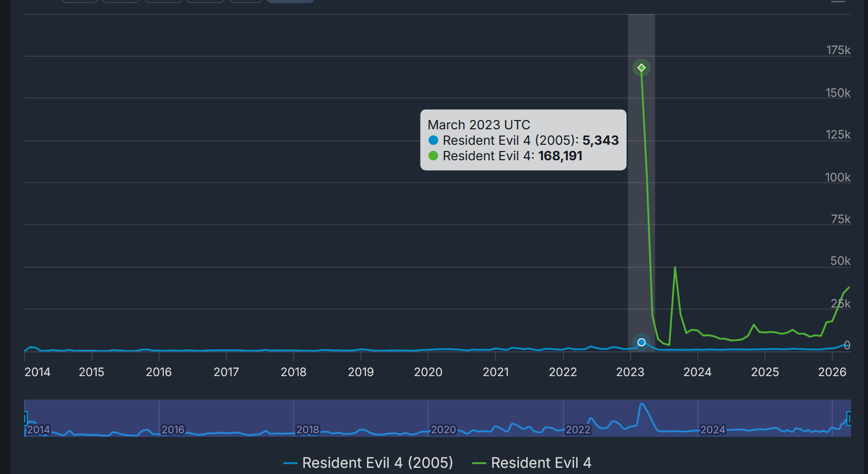Click the 2015 label on the x-axis
Screen dimensions: 868x474
(92, 372)
